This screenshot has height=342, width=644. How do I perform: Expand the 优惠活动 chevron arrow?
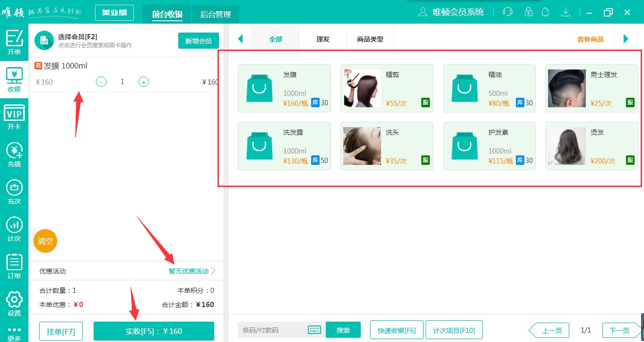pos(213,271)
